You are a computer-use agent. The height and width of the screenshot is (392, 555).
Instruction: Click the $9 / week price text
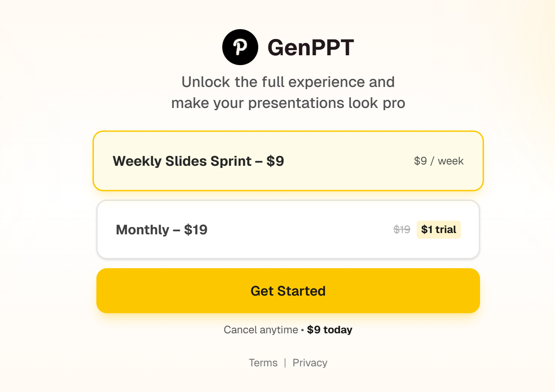[x=438, y=161]
